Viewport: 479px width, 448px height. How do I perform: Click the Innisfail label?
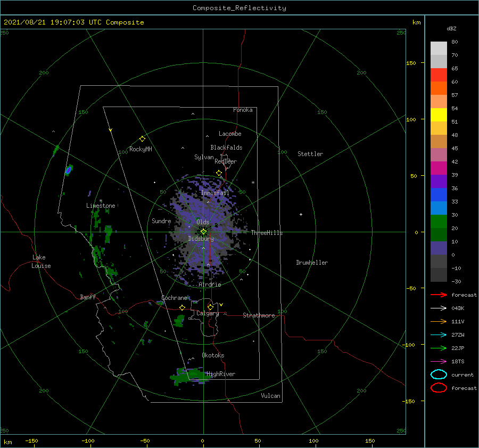(215, 193)
